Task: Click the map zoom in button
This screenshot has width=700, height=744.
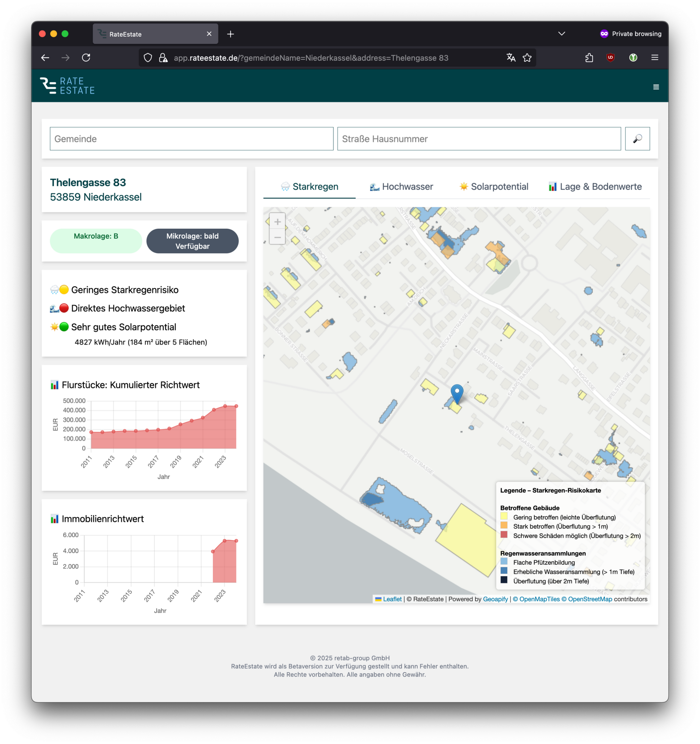Action: [x=277, y=222]
